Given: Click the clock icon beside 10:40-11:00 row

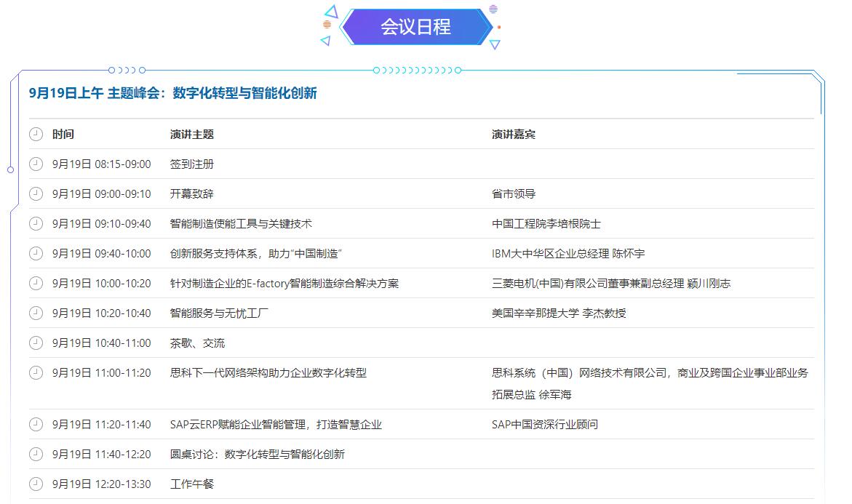Looking at the screenshot, I should [36, 343].
